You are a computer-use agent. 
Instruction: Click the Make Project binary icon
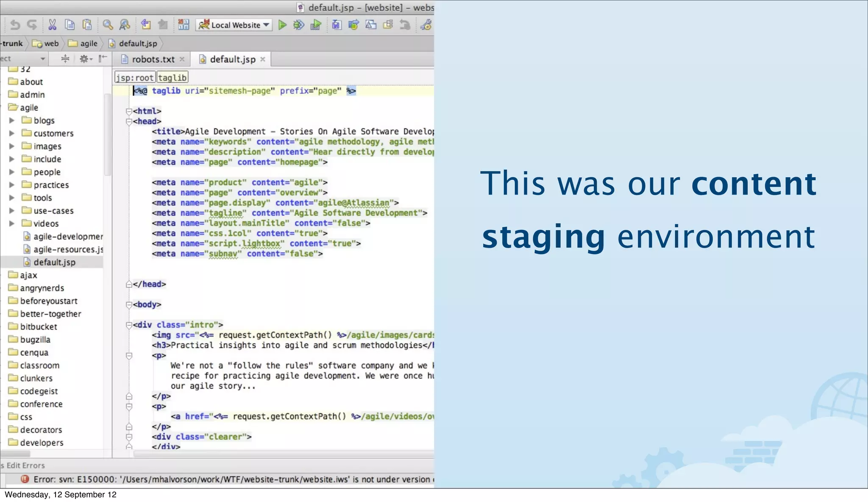point(184,25)
